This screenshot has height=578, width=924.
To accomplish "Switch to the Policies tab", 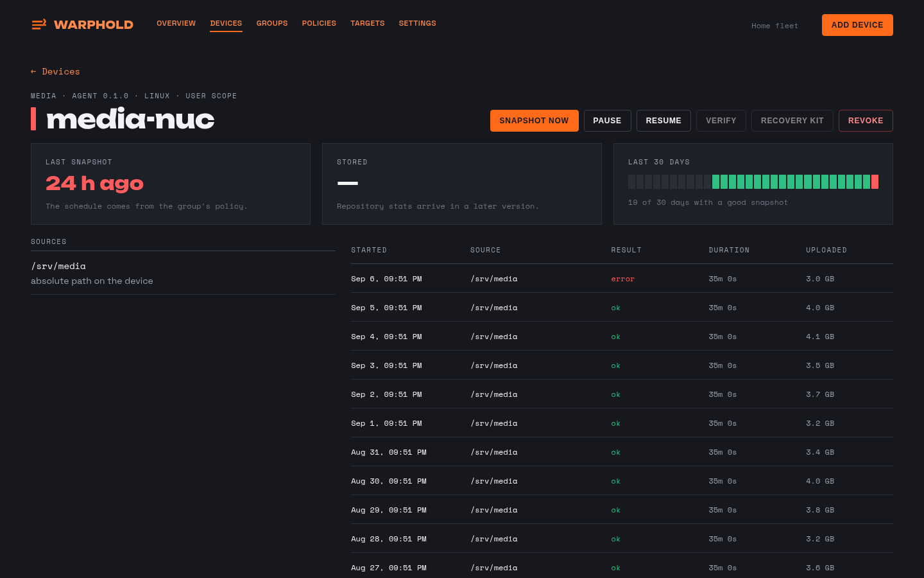I will [319, 23].
